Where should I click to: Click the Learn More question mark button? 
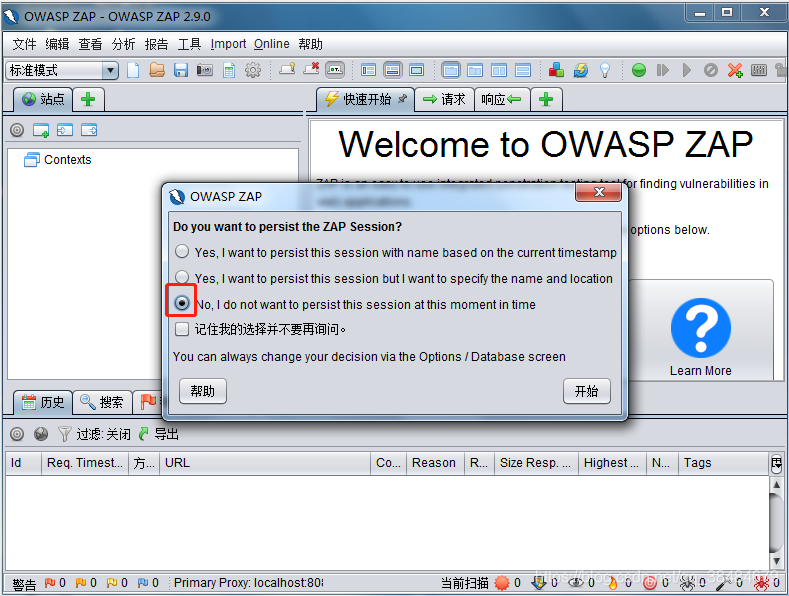[700, 328]
